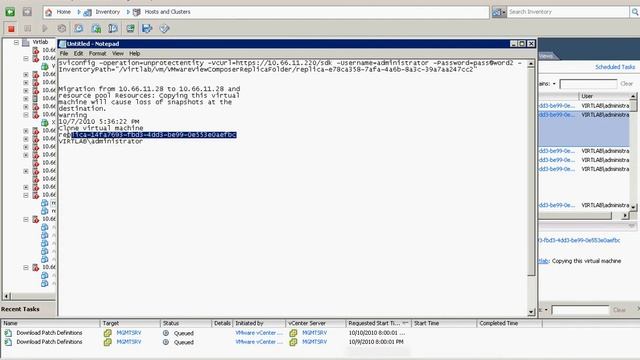The width and height of the screenshot is (640, 360).
Task: Open the search type dropdown icon
Action: 499,12
